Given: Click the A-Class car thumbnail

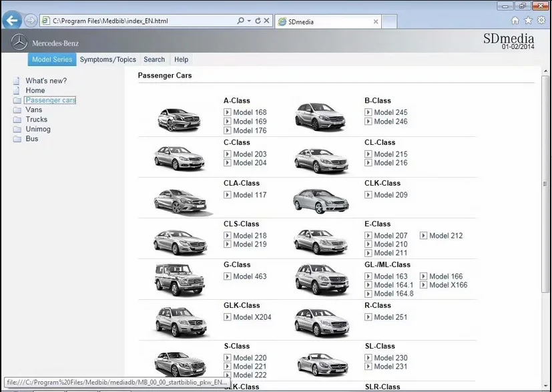Looking at the screenshot, I should pos(179,120).
